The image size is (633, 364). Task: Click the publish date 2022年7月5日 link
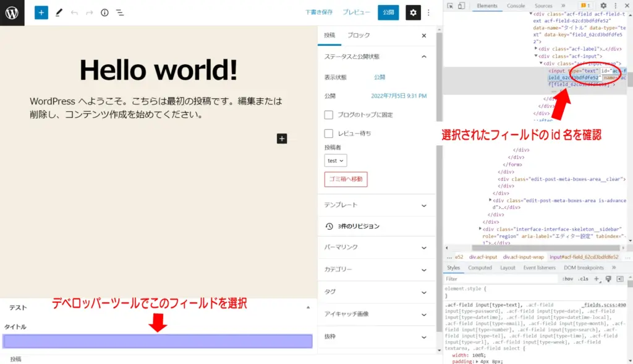(399, 96)
